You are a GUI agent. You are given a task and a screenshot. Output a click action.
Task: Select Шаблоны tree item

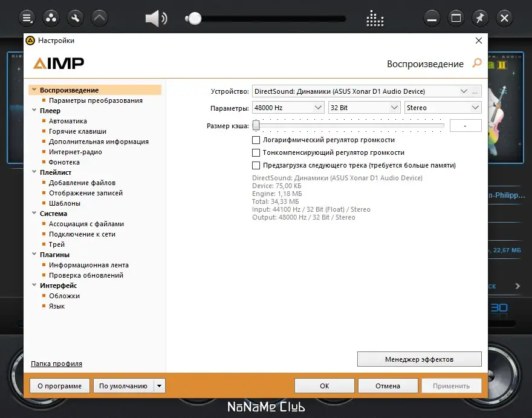tap(65, 203)
